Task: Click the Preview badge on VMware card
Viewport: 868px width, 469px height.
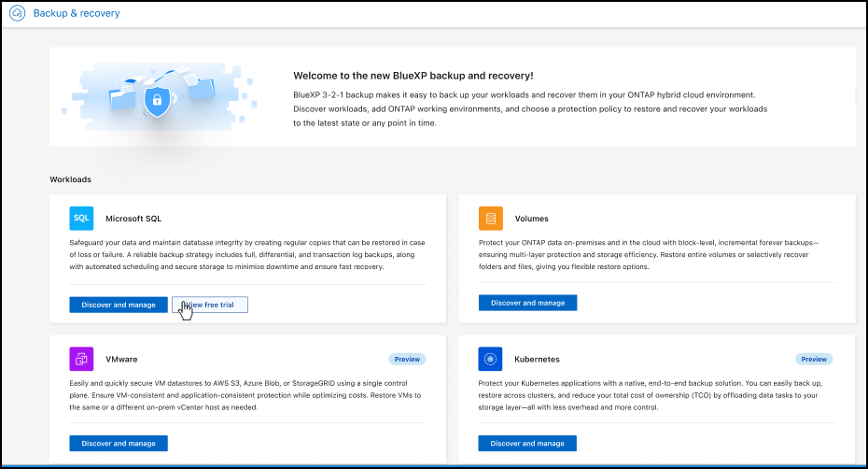Action: 405,359
